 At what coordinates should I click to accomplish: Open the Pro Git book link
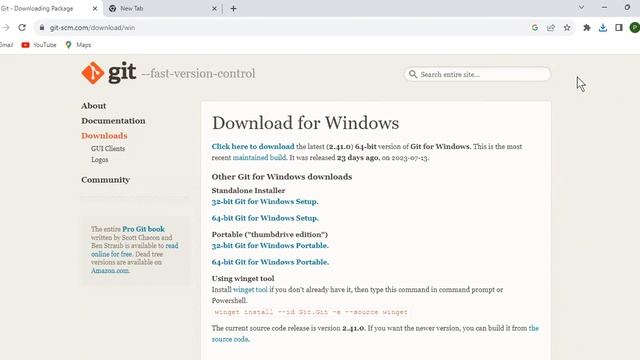143,229
